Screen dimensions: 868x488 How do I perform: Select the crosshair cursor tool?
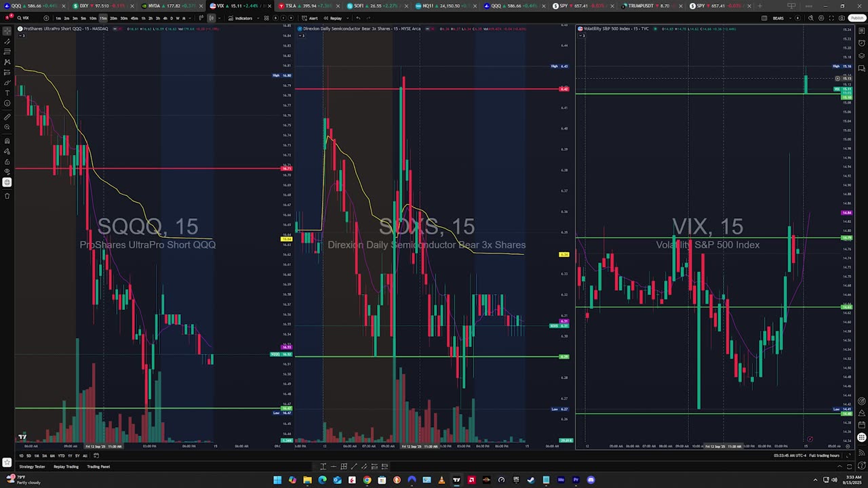tap(7, 30)
